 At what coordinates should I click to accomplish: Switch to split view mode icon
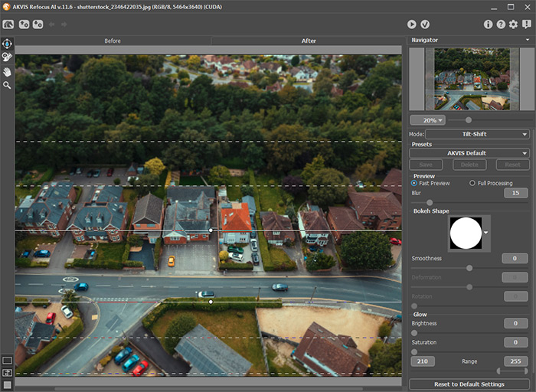pos(7,373)
